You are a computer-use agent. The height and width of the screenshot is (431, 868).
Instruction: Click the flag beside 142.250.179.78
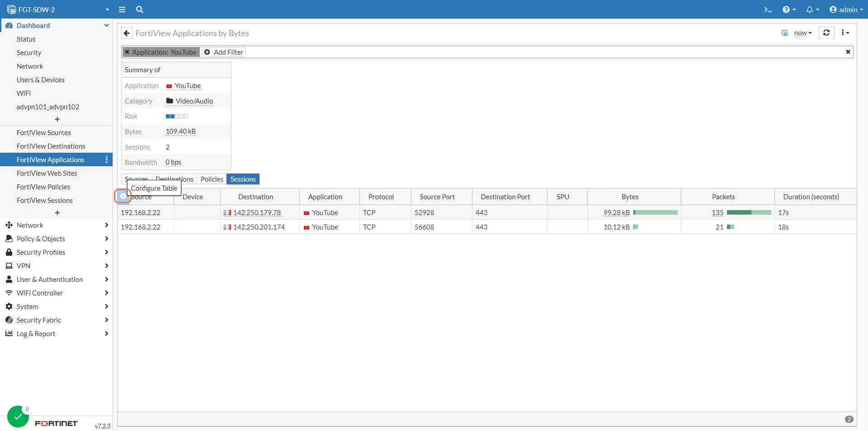pos(227,213)
